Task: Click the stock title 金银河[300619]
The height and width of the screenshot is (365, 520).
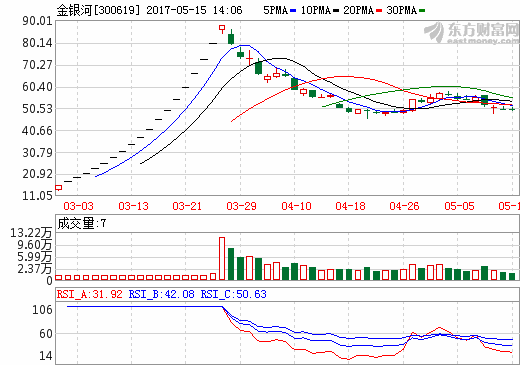Action: tap(98, 10)
